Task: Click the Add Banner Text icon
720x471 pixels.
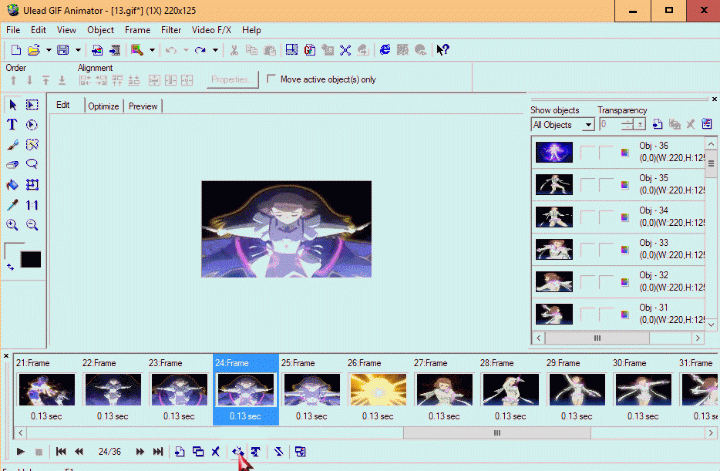Action: pyautogui.click(x=256, y=452)
